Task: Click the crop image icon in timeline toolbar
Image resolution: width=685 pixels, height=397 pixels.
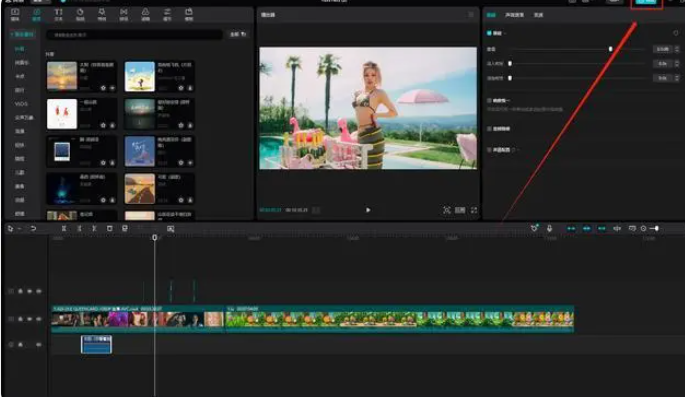Action: (170, 229)
